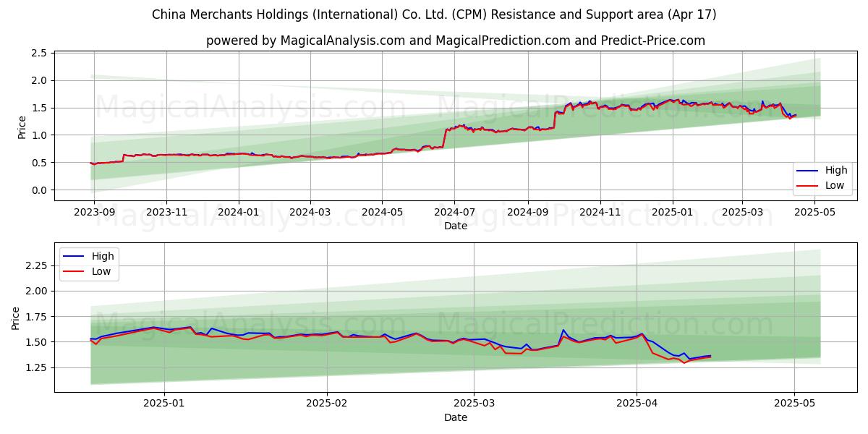The height and width of the screenshot is (434, 868).
Task: Click the 2025-03 tick label in bottom chart
Action: click(x=474, y=404)
